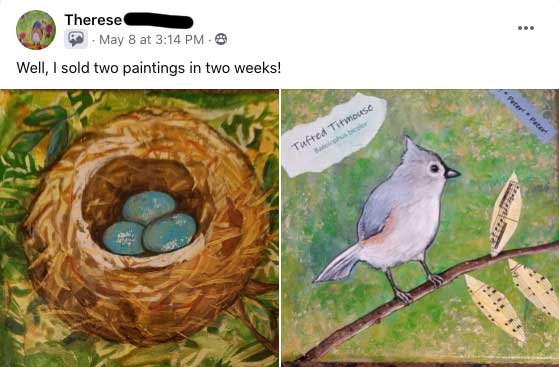Click the post text about two paintings
559x367 pixels.
click(149, 68)
